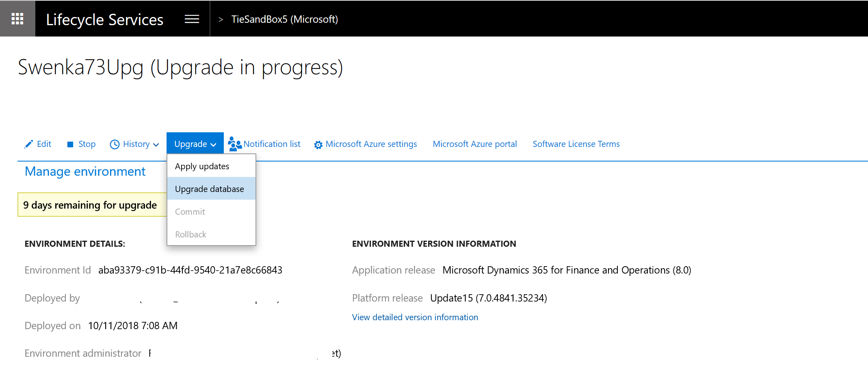This screenshot has height=375, width=868.
Task: Select the Commit menu entry
Action: [211, 211]
